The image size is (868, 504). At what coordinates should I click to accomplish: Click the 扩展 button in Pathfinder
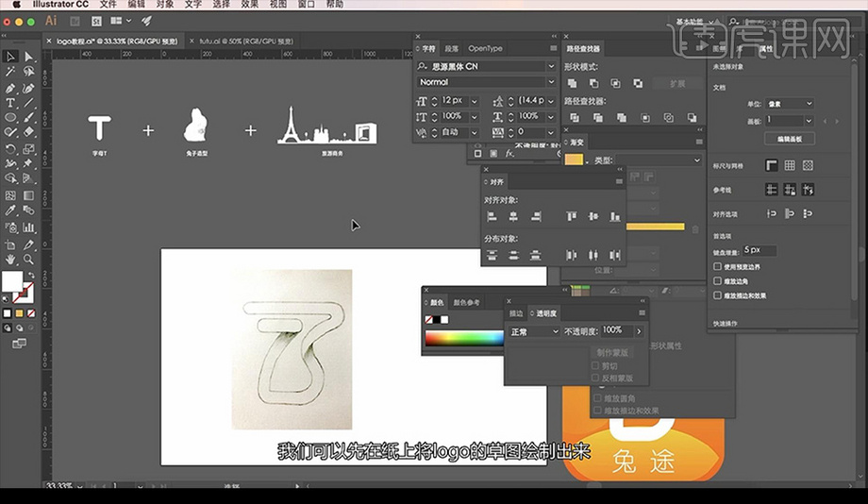coord(677,84)
